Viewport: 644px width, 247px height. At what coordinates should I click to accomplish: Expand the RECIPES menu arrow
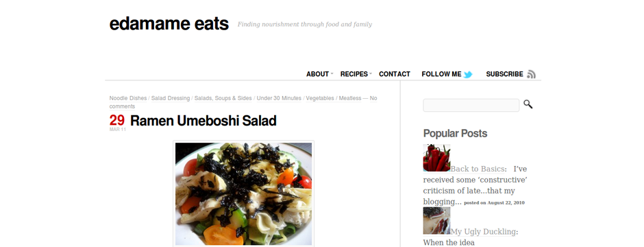pyautogui.click(x=371, y=73)
